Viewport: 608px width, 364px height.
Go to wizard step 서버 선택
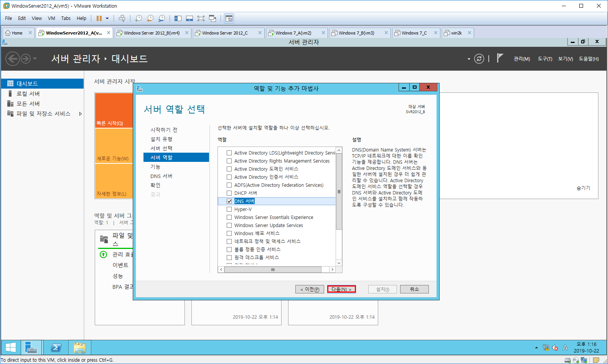click(x=161, y=148)
